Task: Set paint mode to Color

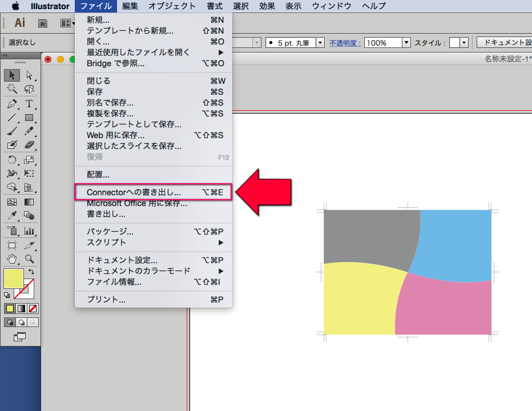Action: pyautogui.click(x=10, y=308)
